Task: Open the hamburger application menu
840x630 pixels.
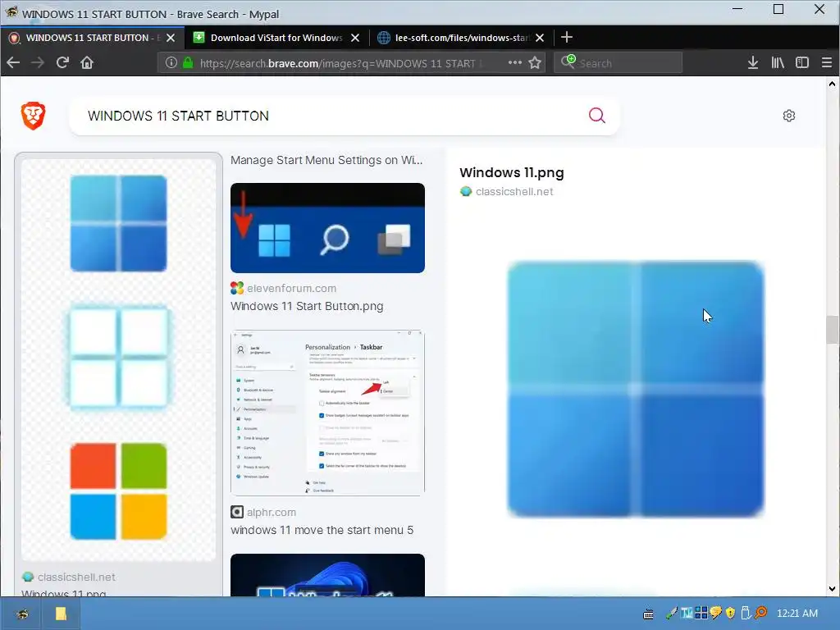Action: click(827, 62)
